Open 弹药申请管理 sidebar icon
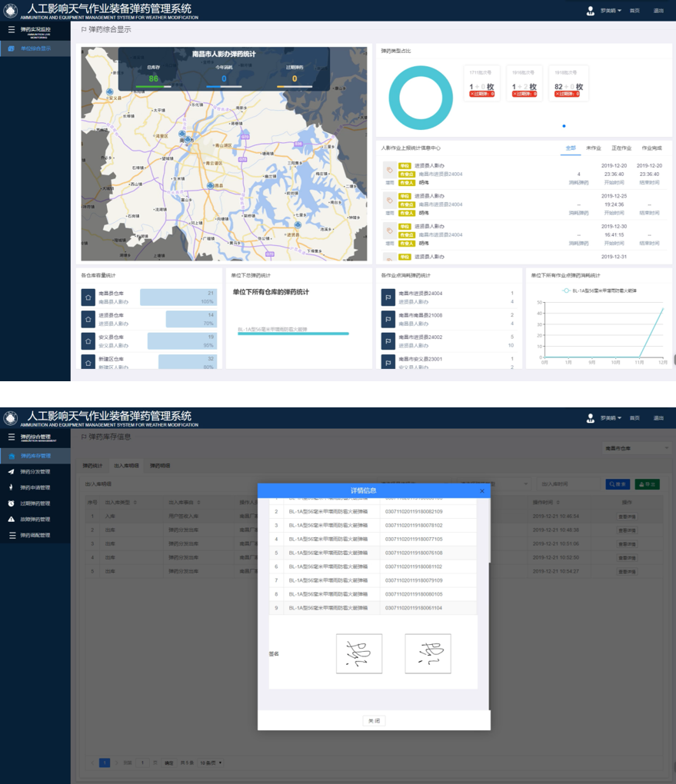 pos(11,487)
